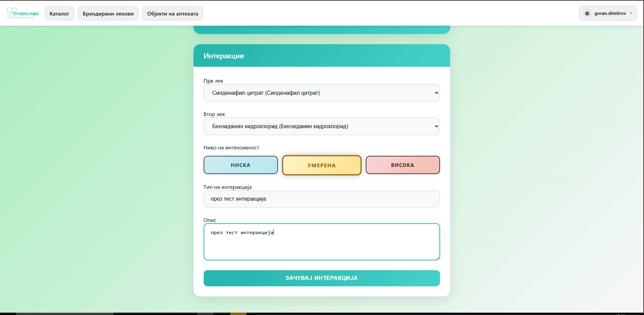Open the Втор лек dropdown

point(321,126)
